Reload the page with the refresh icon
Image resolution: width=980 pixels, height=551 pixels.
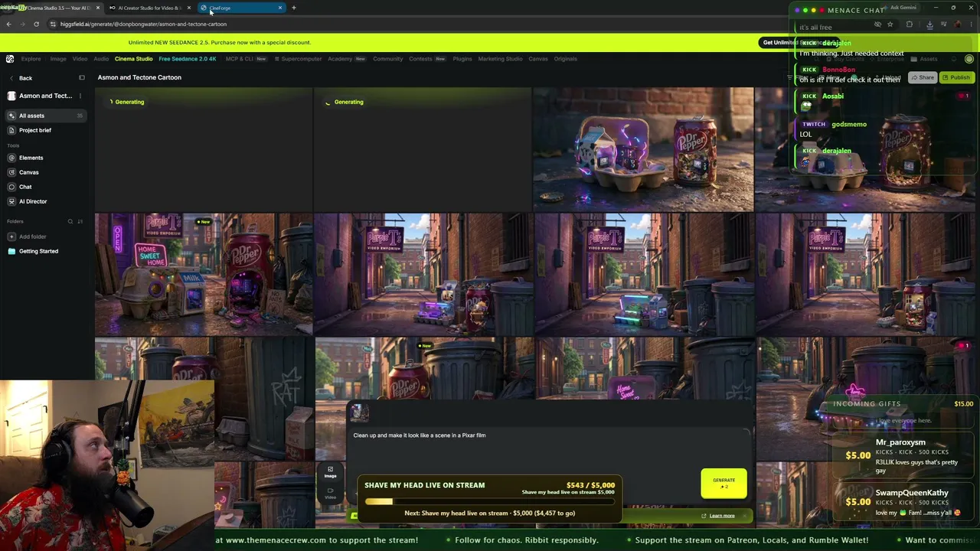point(36,24)
